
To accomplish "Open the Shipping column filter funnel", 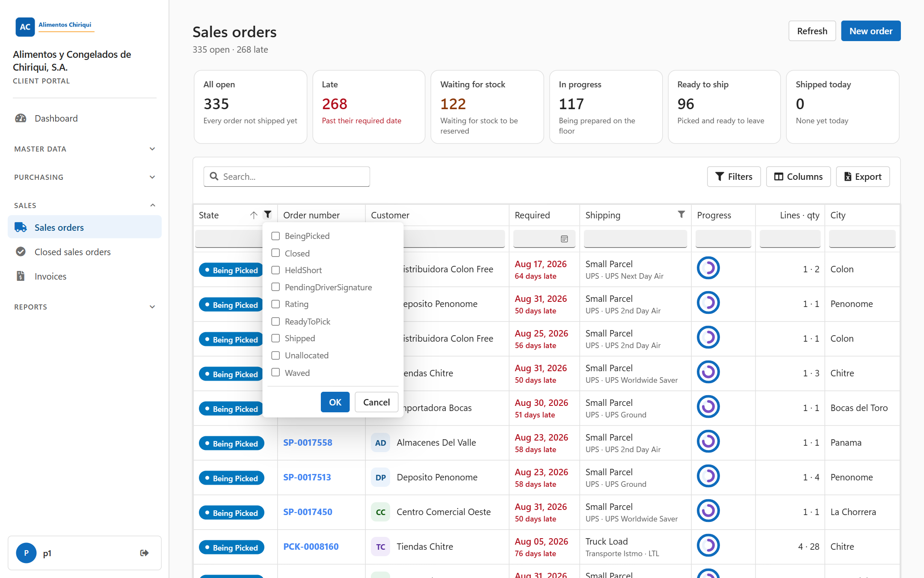I will [681, 215].
